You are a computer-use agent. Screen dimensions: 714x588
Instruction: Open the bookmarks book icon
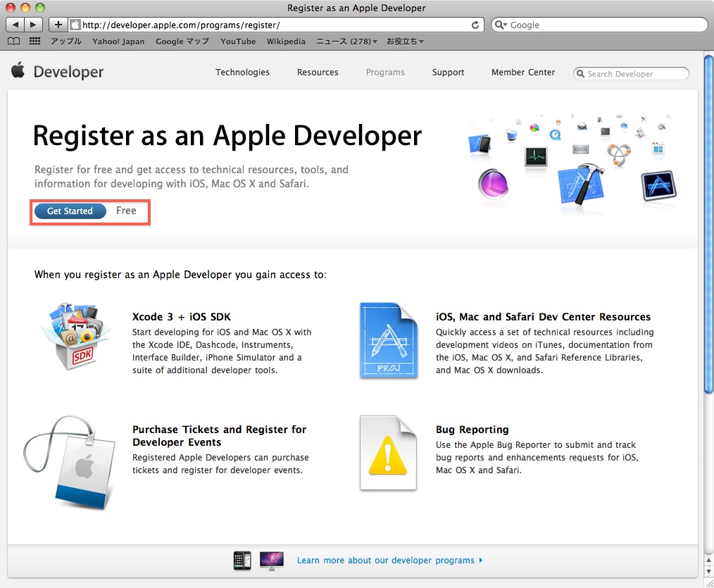[14, 42]
